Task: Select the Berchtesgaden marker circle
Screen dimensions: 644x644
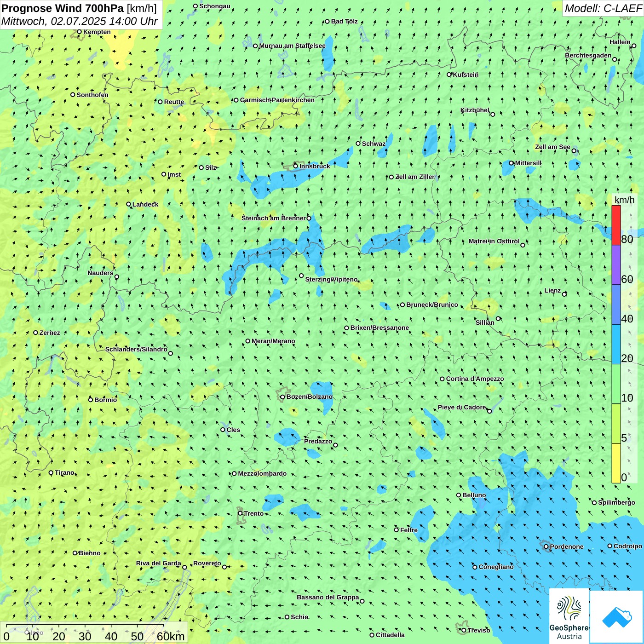Action: tap(615, 59)
